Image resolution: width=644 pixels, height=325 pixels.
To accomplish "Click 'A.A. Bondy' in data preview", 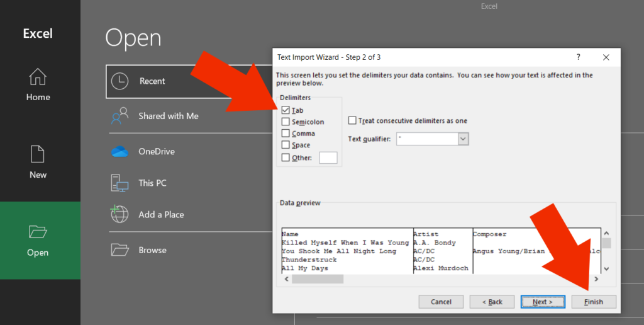I will click(435, 242).
